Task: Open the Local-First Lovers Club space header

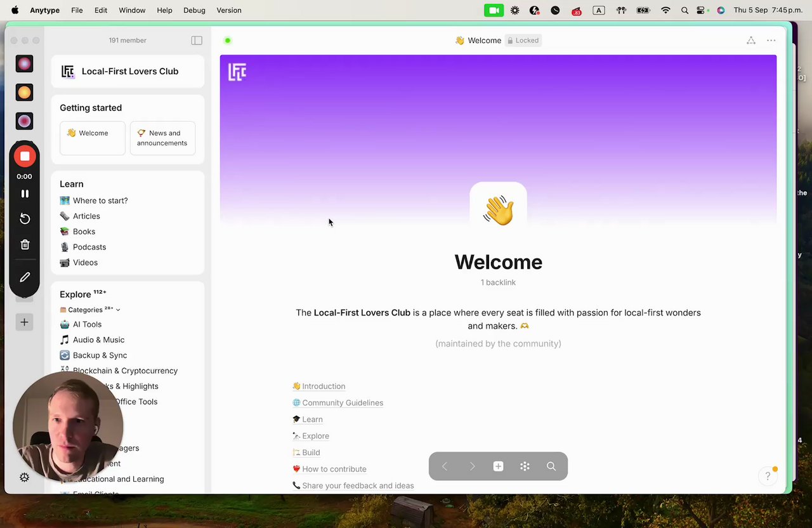Action: coord(128,72)
